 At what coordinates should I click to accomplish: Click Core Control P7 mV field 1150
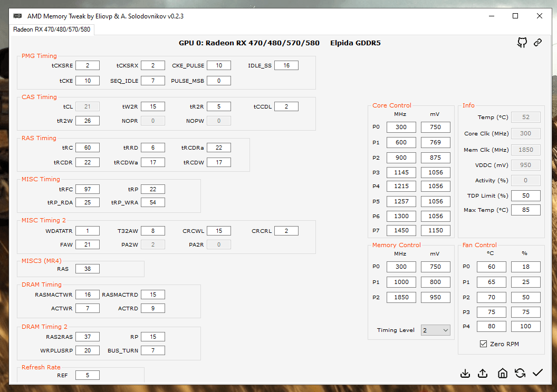(436, 230)
